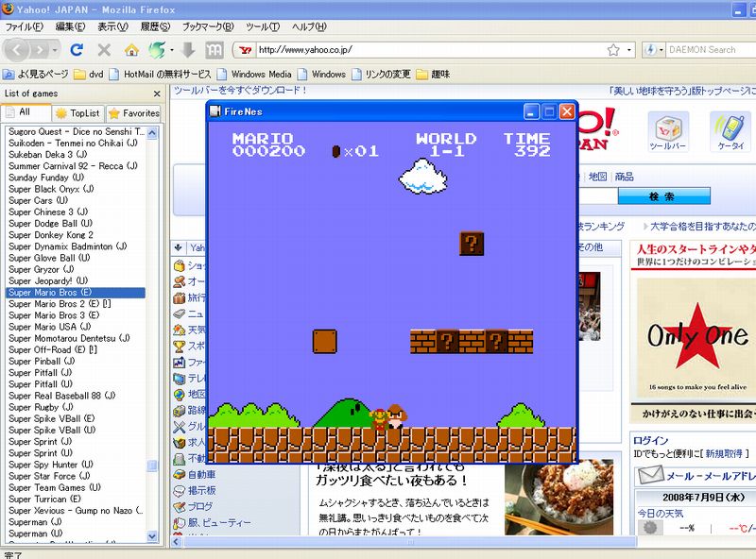Click the shopping icon in Yahoo services
Viewport: 756px width, 559px height.
[x=180, y=265]
